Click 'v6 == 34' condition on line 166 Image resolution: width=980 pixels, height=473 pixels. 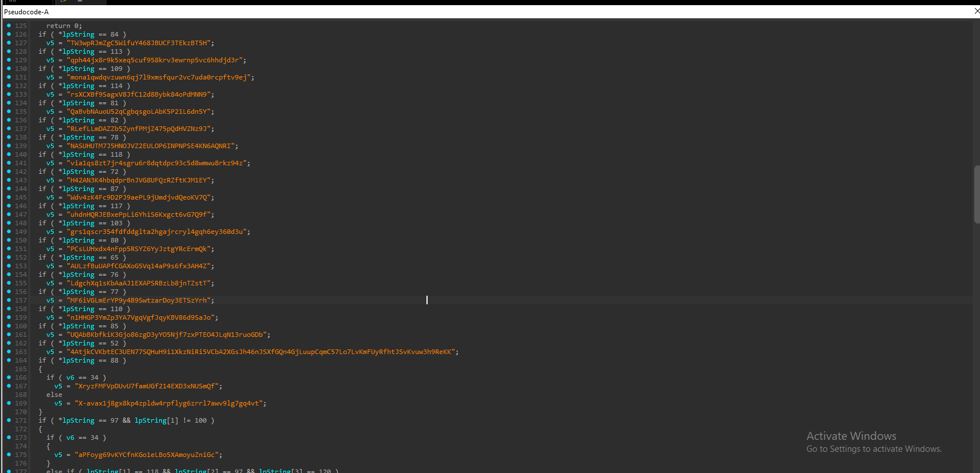(82, 377)
